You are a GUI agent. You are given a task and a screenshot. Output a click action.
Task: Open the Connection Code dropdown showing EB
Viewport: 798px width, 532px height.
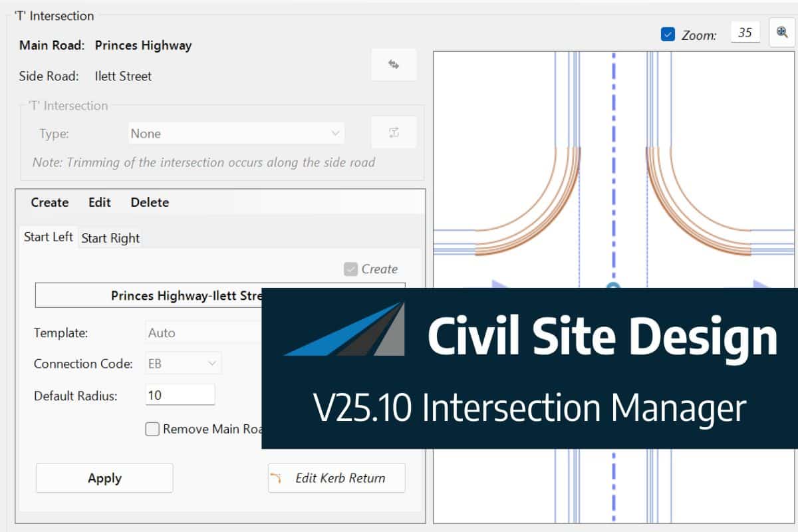point(184,363)
